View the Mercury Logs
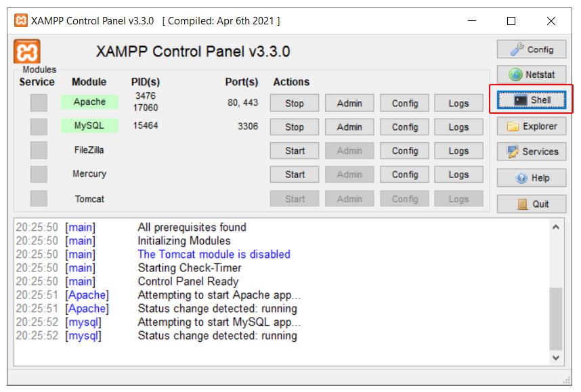The width and height of the screenshot is (581, 392). [x=458, y=174]
